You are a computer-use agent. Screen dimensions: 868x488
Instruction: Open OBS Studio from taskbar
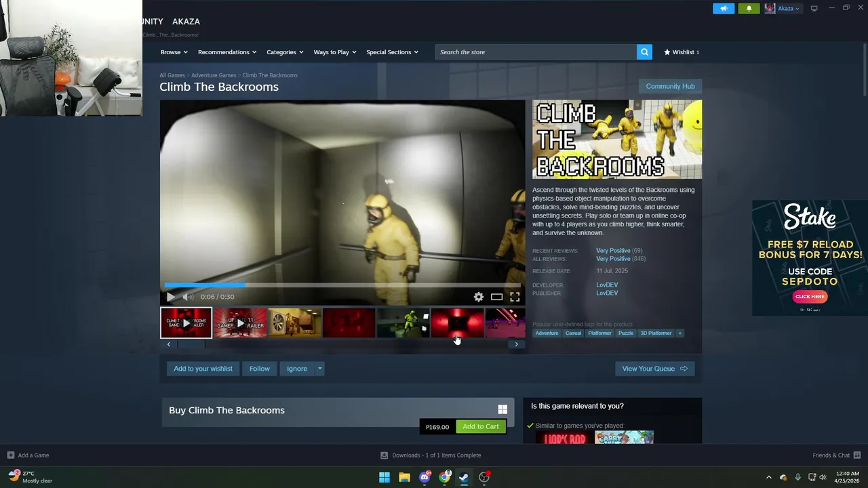tap(484, 477)
